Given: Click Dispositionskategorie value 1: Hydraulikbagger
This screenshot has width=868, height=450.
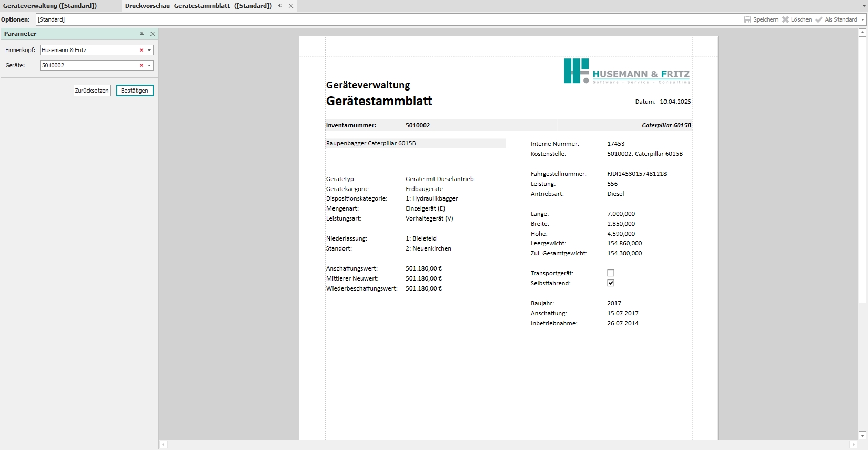Looking at the screenshot, I should (431, 198).
